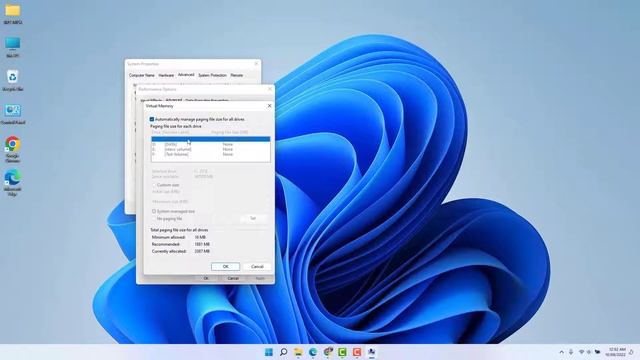Show hidden system tray icons
The image size is (640, 360).
pyautogui.click(x=562, y=352)
